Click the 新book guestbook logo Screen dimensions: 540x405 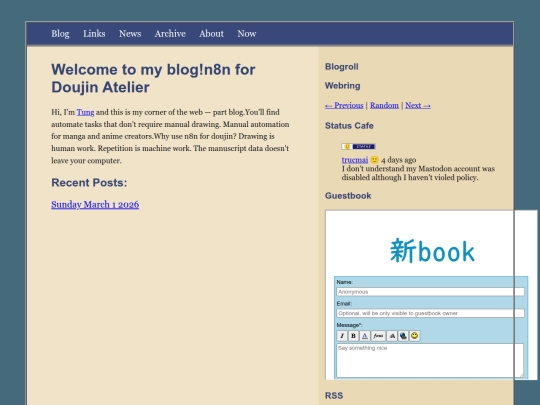point(432,251)
